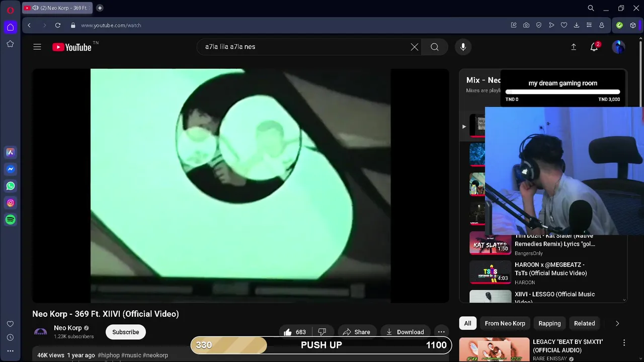Open WhatsApp from the Opera sidebar

tap(10, 186)
